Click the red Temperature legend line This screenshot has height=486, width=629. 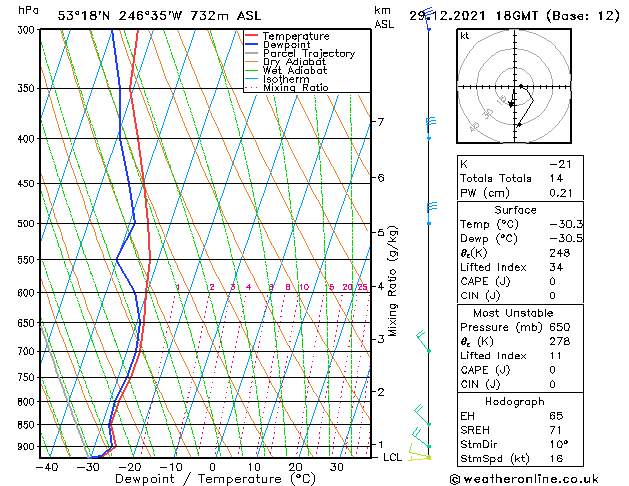[x=252, y=36]
